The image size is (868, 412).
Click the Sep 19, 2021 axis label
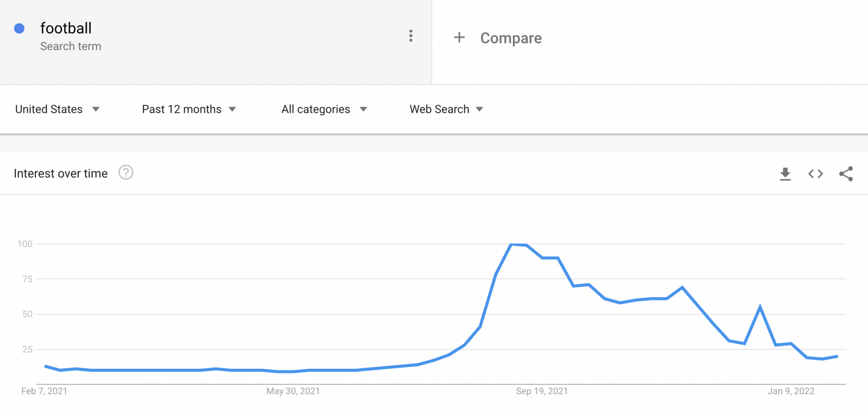point(542,391)
